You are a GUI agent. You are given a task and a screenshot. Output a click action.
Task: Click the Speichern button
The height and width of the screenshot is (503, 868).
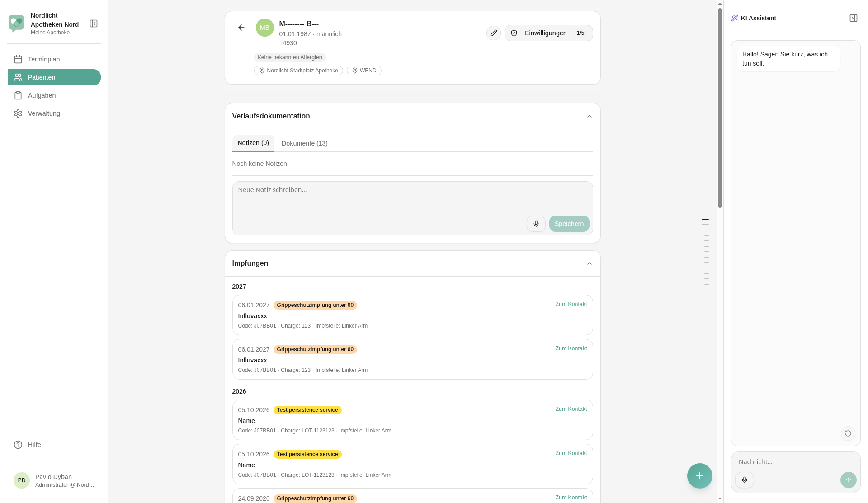tap(569, 224)
